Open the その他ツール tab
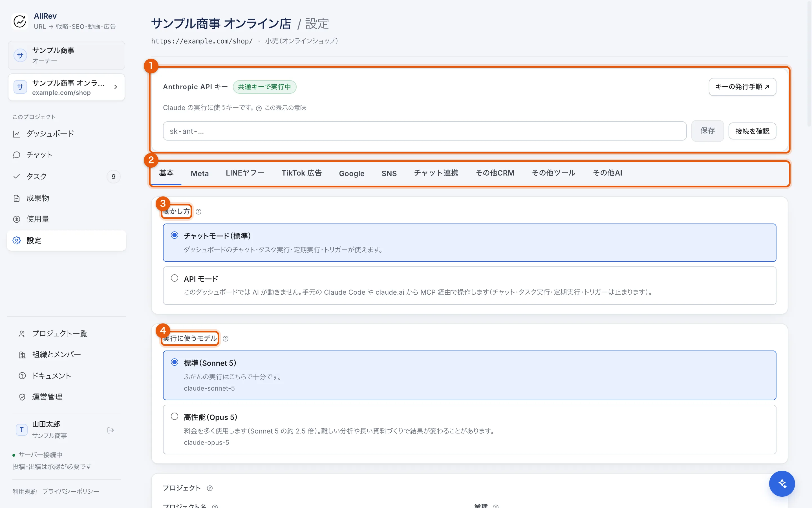The height and width of the screenshot is (508, 812). (x=553, y=173)
